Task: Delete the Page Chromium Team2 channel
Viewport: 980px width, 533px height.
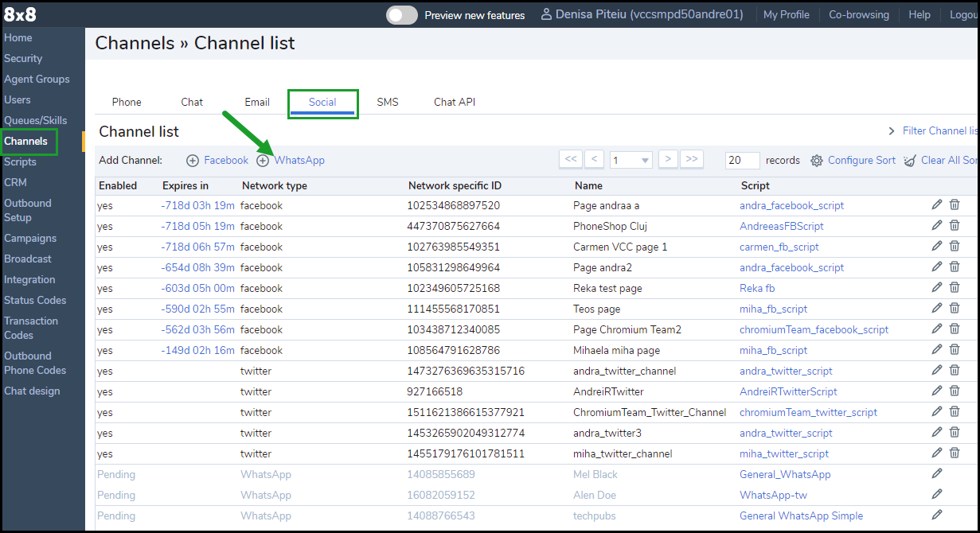Action: 955,329
